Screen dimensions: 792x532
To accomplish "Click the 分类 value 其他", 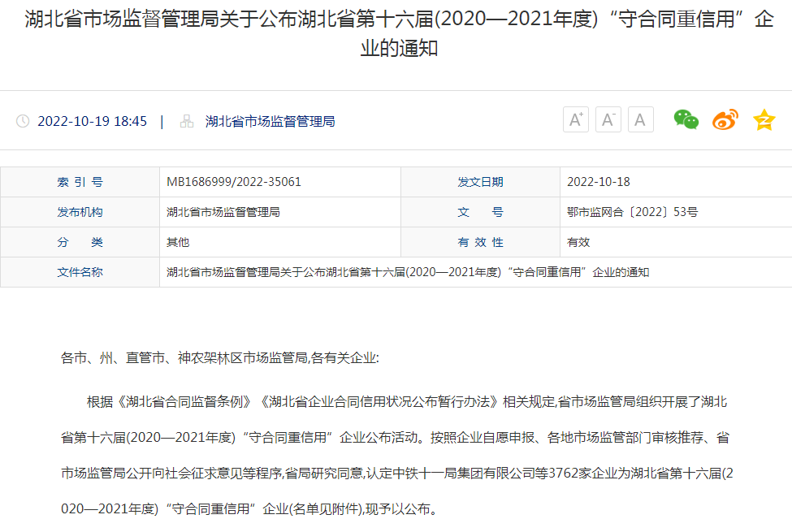I will pos(178,242).
